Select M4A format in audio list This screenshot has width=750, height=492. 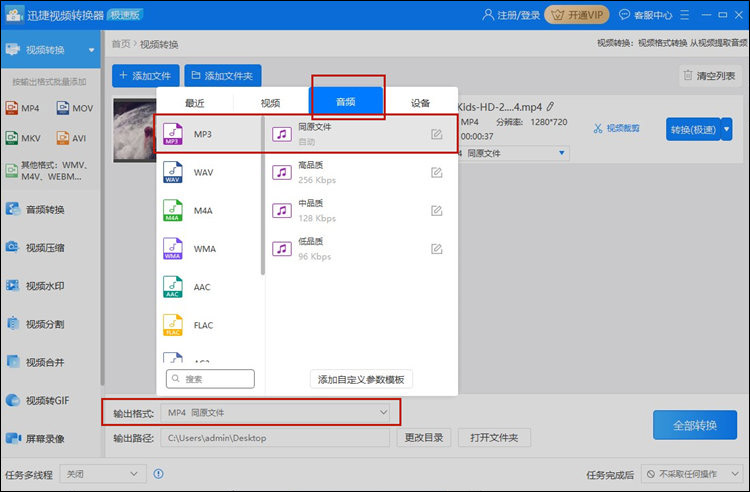click(210, 211)
